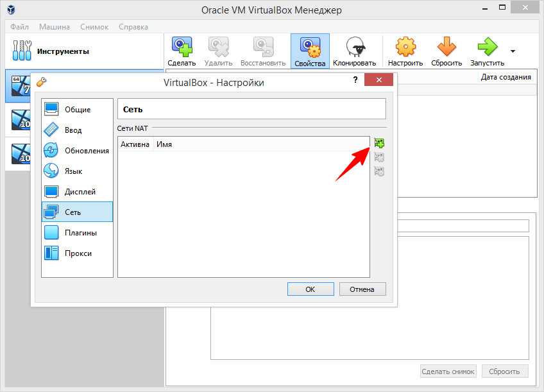Close the VirtualBox - Настройки dialog

coord(379,80)
